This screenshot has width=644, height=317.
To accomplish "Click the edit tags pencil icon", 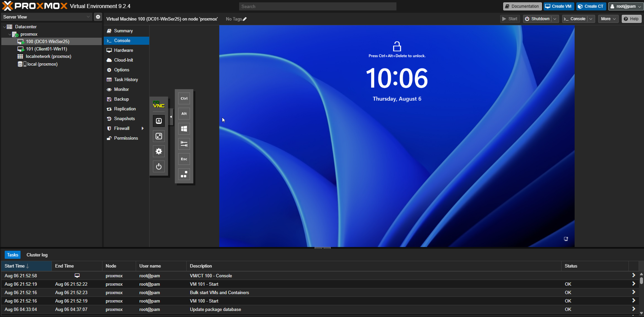I will click(x=245, y=19).
